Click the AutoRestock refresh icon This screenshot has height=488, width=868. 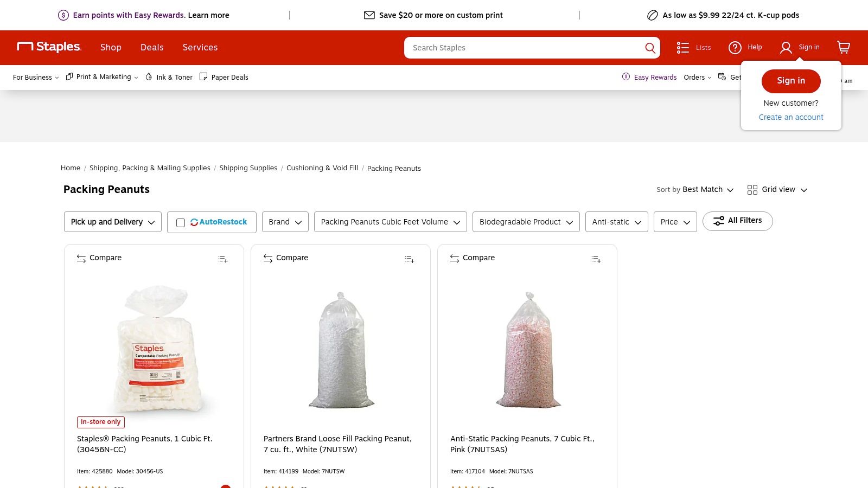click(x=194, y=222)
